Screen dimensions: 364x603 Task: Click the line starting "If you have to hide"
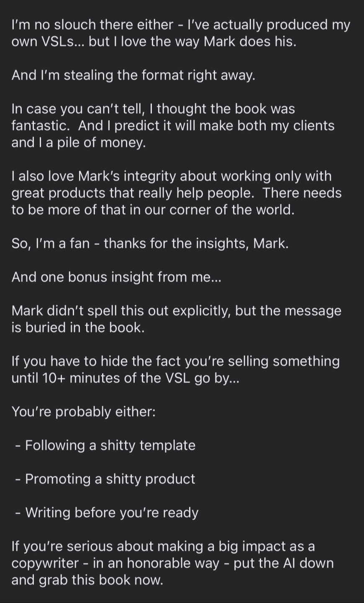175,361
